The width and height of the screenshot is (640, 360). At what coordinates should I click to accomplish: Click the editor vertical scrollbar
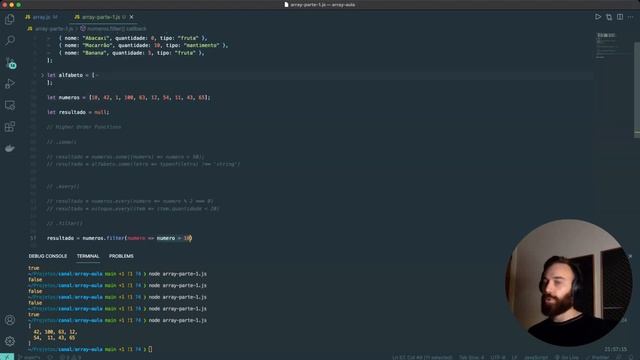pyautogui.click(x=637, y=89)
